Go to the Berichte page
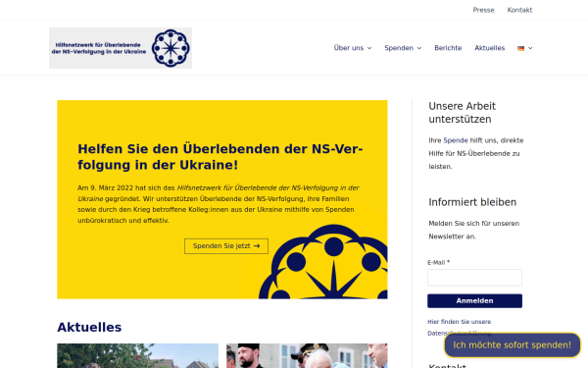This screenshot has width=588, height=368. tap(448, 48)
